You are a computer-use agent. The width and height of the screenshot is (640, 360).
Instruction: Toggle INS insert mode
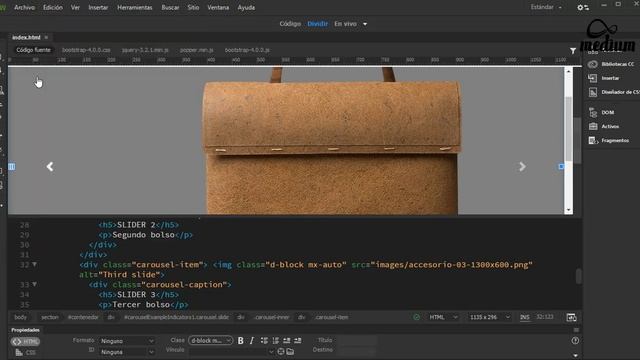[524, 317]
